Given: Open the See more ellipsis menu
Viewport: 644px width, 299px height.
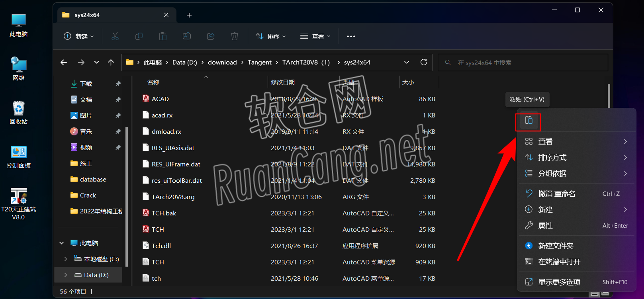Looking at the screenshot, I should (x=351, y=36).
